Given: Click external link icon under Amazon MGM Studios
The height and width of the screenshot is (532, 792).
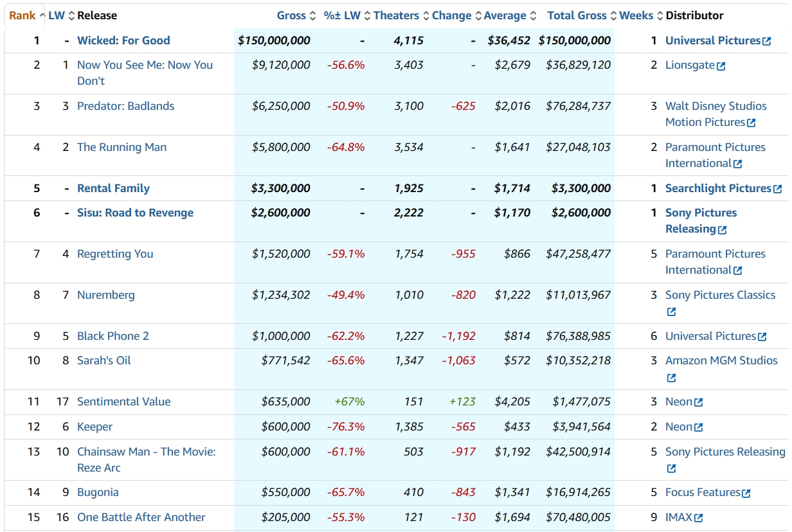Looking at the screenshot, I should click(671, 377).
